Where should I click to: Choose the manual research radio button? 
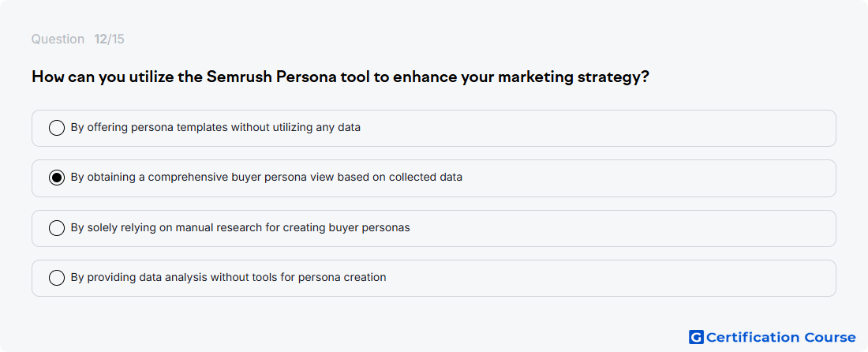[x=57, y=228]
